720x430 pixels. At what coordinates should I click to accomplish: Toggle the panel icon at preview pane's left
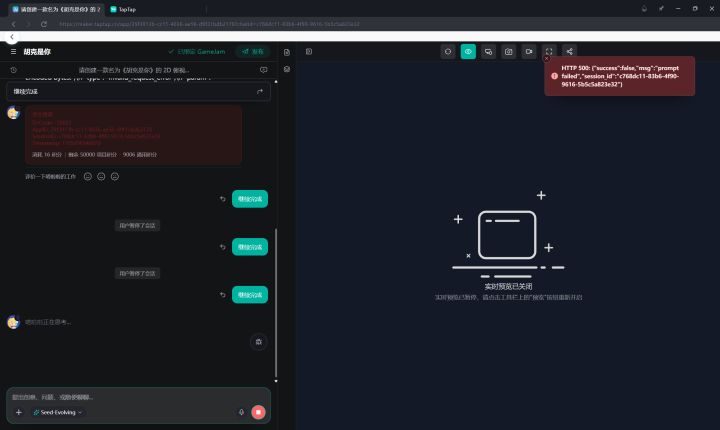[x=309, y=51]
